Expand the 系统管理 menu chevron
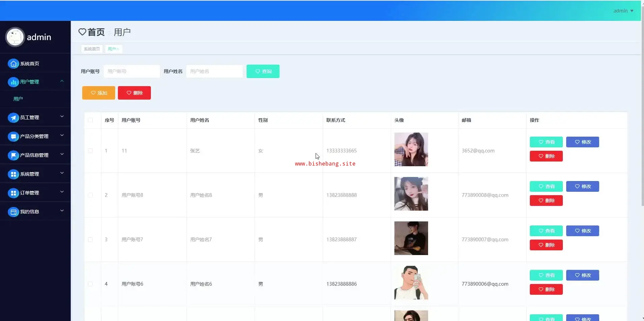 pyautogui.click(x=62, y=173)
